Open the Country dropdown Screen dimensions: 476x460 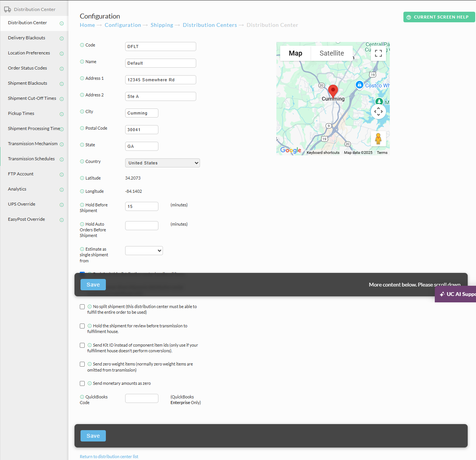pos(163,163)
